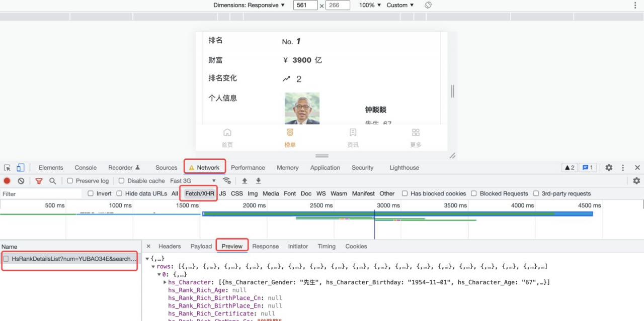Image resolution: width=644 pixels, height=321 pixels.
Task: Toggle Hide data URLs checkbox
Action: [x=119, y=193]
